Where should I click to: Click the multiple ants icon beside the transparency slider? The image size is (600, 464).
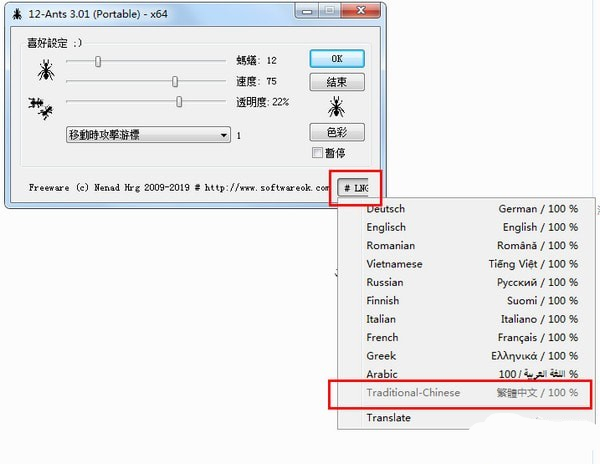pos(40,108)
